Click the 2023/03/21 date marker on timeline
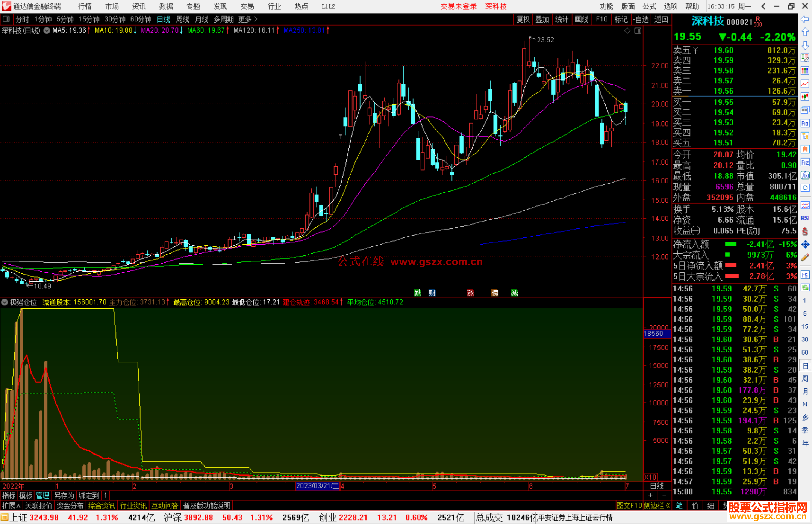This screenshot has height=524, width=812. (317, 486)
